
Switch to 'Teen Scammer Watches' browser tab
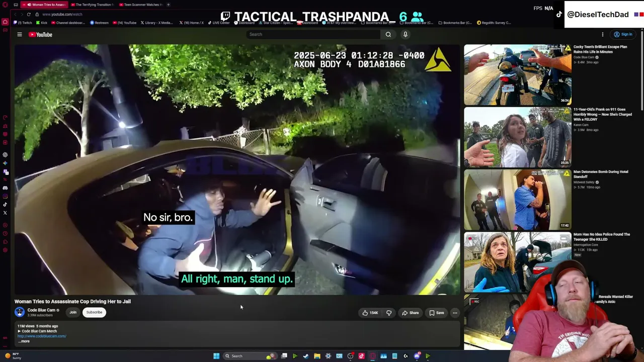point(141,5)
